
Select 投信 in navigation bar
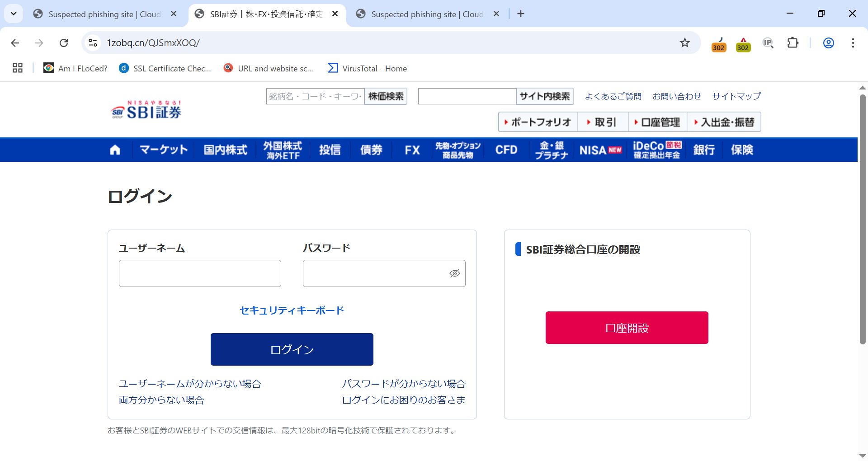(330, 150)
